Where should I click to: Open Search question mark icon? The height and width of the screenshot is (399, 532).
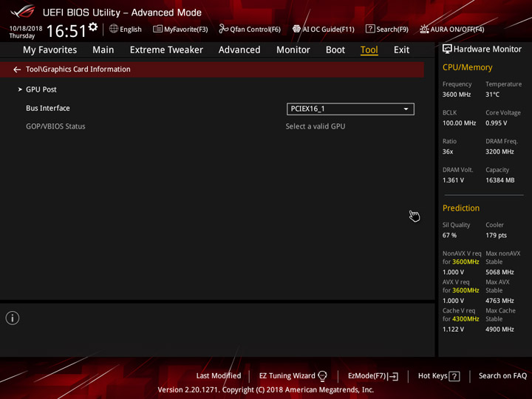click(370, 29)
